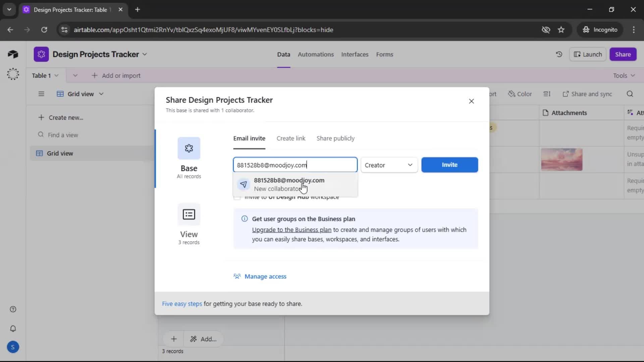Viewport: 644px width, 362px height.
Task: Select the Base all records sharing option
Action: (189, 158)
